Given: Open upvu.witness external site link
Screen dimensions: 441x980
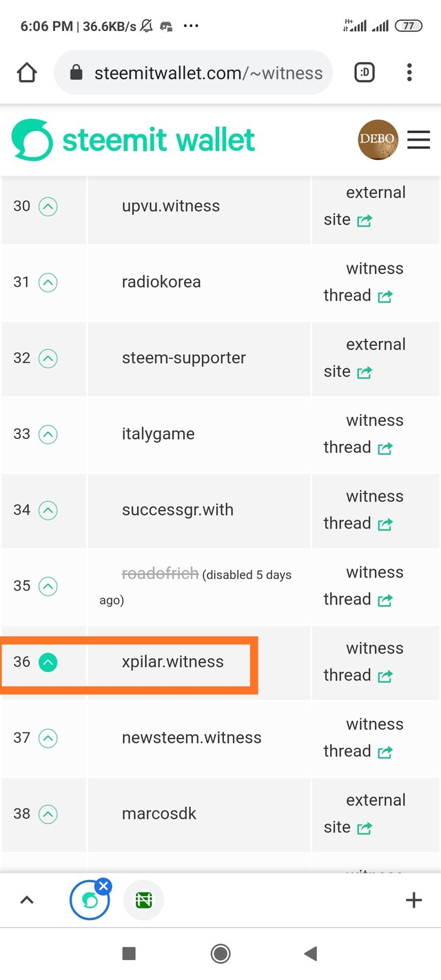Looking at the screenshot, I should 365,221.
